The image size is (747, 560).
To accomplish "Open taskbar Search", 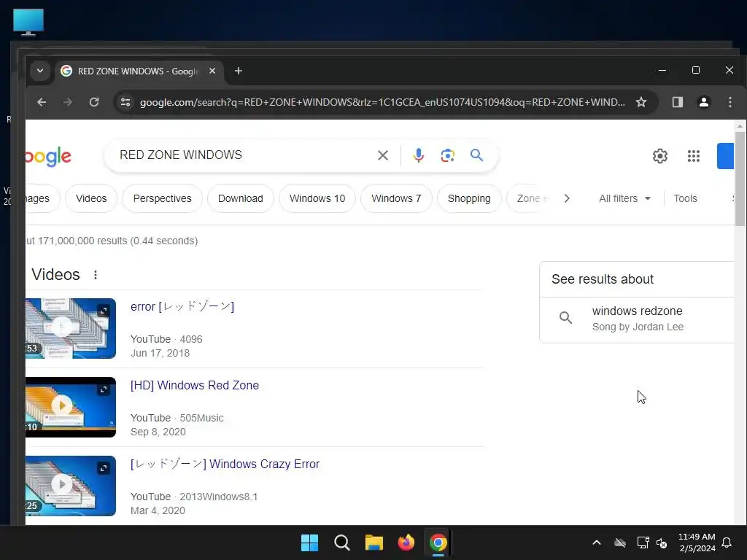I will [341, 542].
